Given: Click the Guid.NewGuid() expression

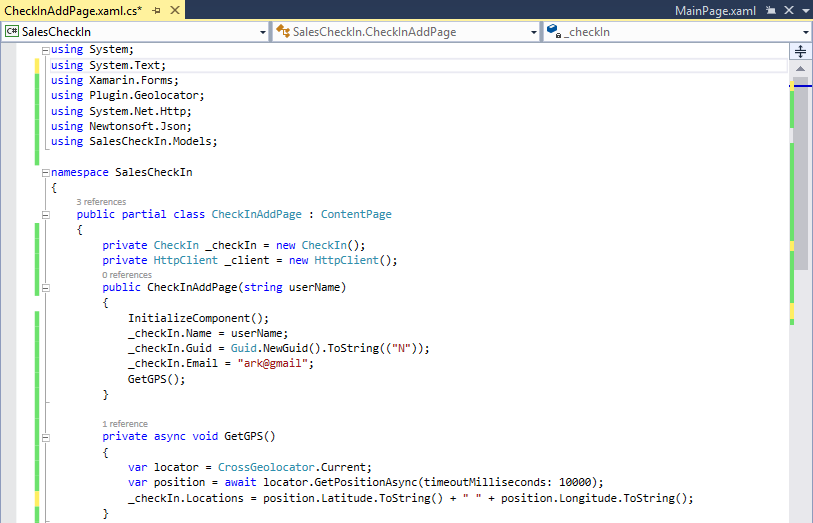Looking at the screenshot, I should point(276,348).
